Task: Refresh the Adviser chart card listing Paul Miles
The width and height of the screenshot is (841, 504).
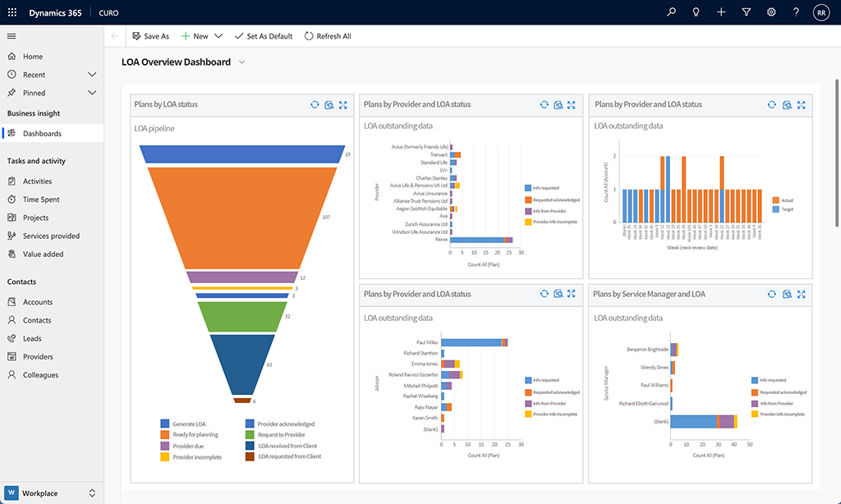Action: coord(545,294)
